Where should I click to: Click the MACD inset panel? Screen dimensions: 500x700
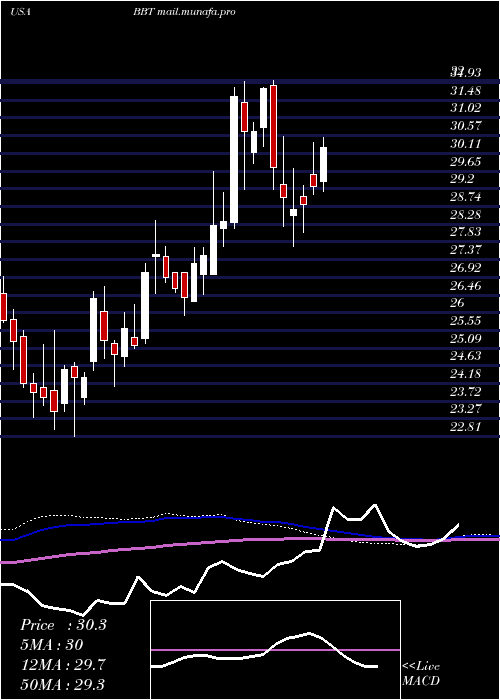[x=275, y=650]
